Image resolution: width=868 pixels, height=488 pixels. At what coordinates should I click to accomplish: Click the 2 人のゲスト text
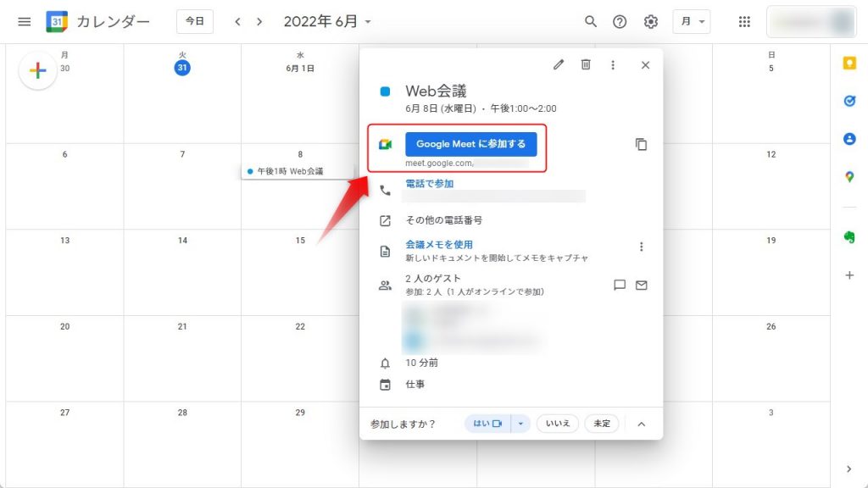coord(433,278)
